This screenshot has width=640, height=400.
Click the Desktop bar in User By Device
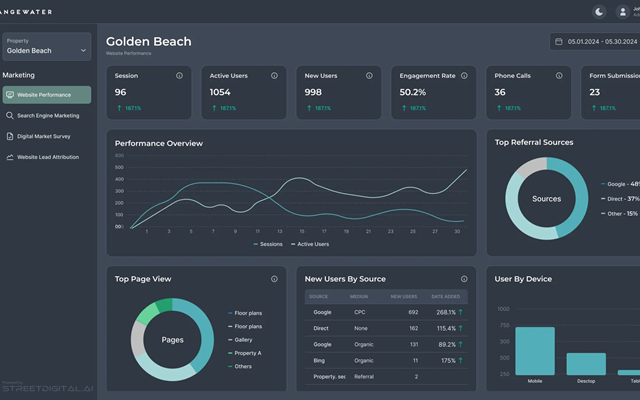pyautogui.click(x=586, y=364)
